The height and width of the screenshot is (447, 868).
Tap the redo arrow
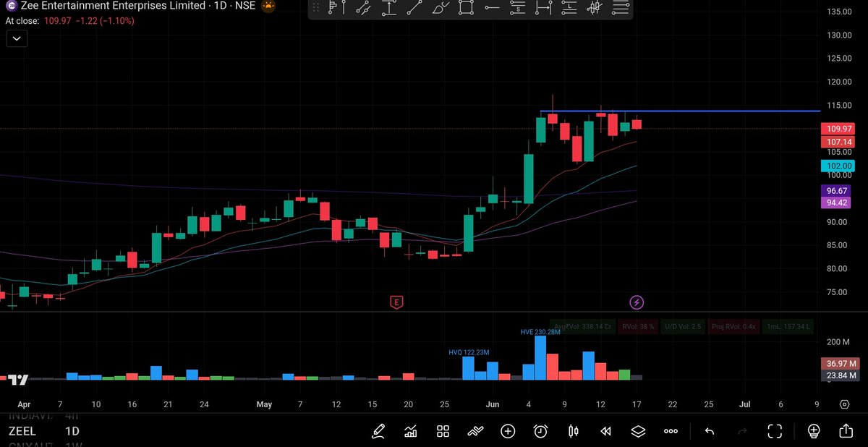pos(742,431)
